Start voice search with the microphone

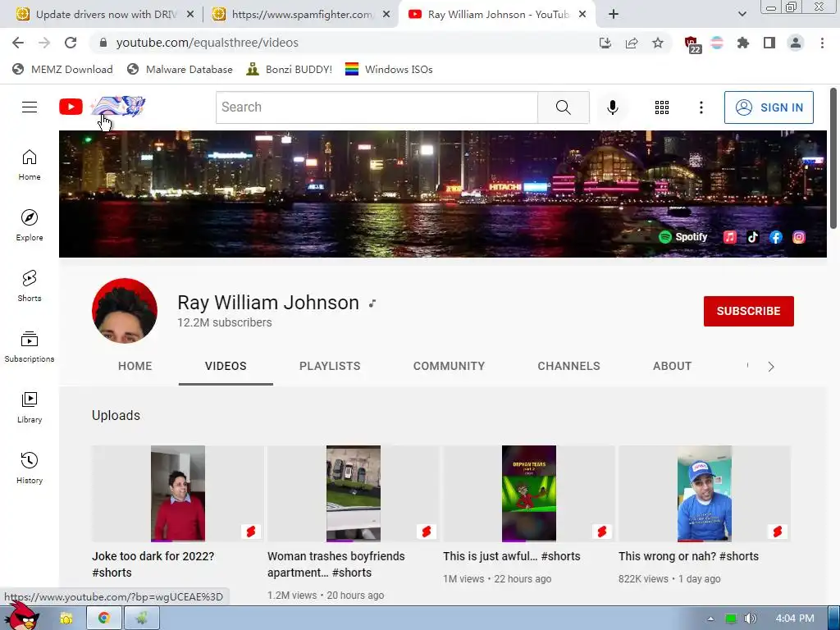click(x=612, y=107)
